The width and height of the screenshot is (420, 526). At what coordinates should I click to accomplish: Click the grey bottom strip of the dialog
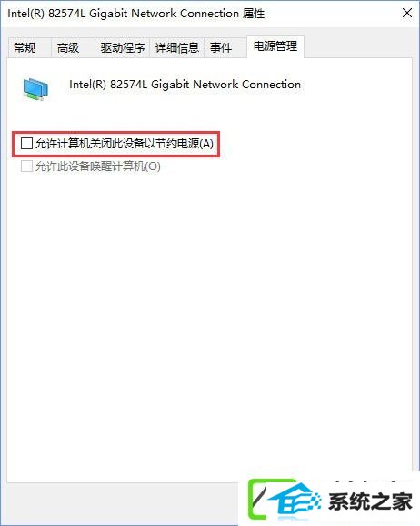tap(123, 502)
